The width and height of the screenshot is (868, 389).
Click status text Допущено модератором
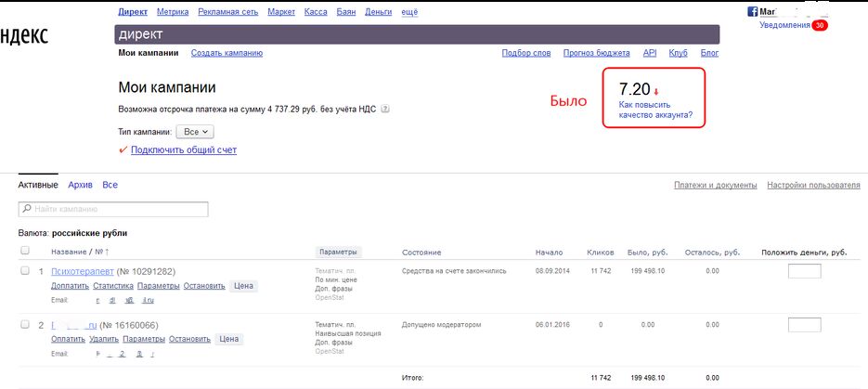(442, 324)
